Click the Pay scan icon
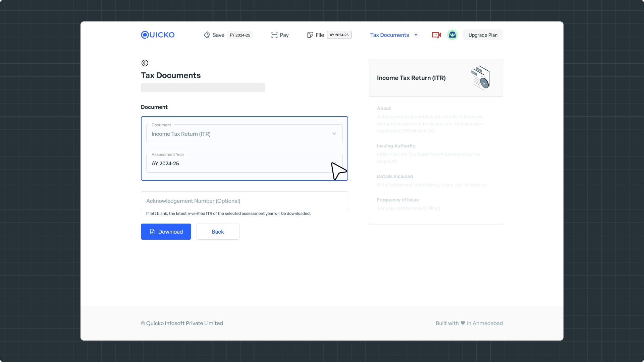The height and width of the screenshot is (362, 644). [274, 35]
